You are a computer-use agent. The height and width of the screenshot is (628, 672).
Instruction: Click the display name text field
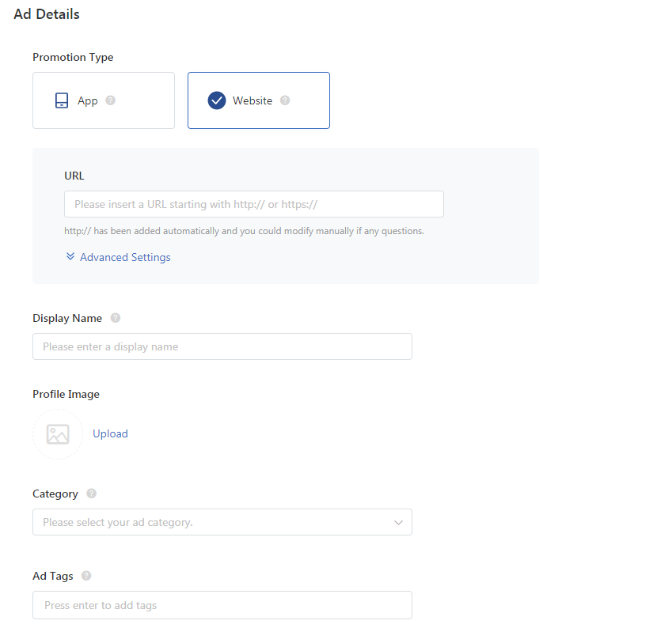pos(222,346)
